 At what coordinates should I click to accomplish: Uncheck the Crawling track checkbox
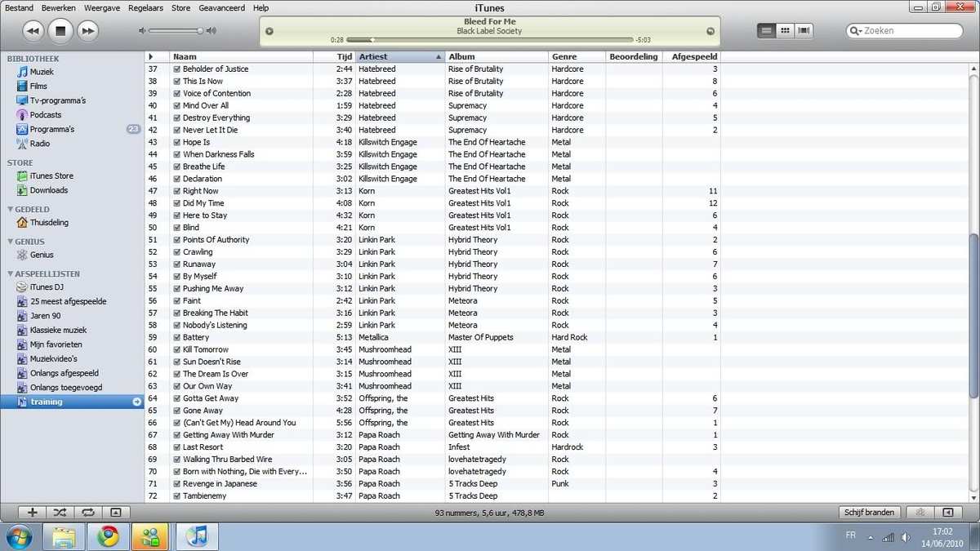tap(176, 252)
